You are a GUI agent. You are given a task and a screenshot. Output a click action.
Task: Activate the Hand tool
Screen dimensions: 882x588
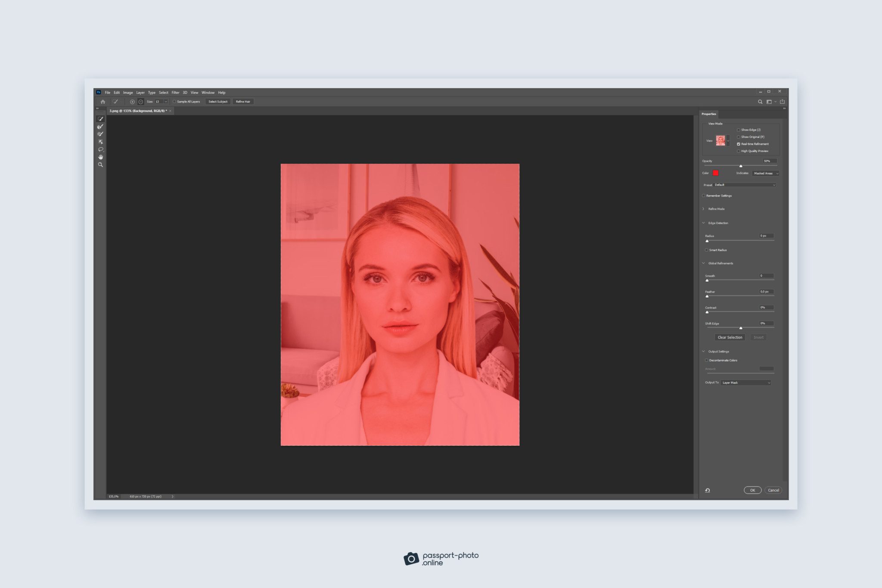101,157
